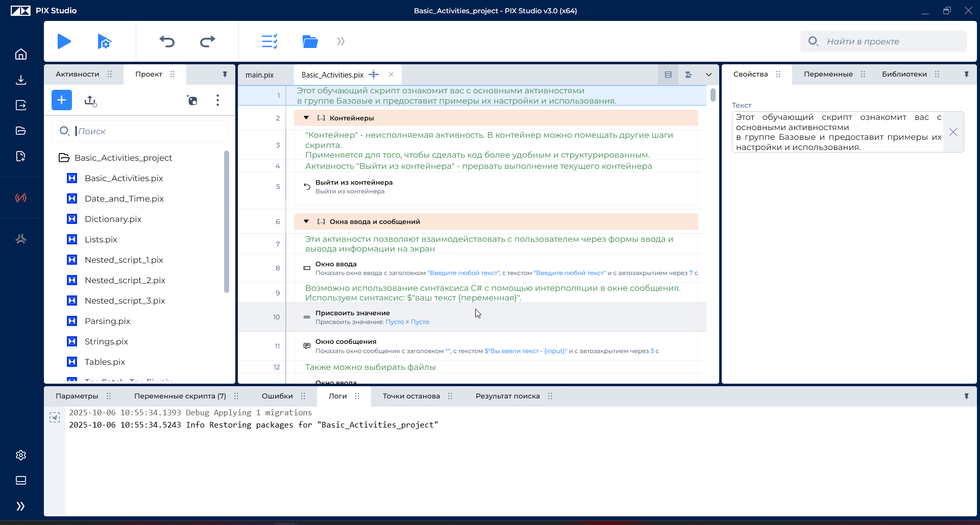Toggle the pin on the Проект panel
980x525 pixels.
click(225, 74)
